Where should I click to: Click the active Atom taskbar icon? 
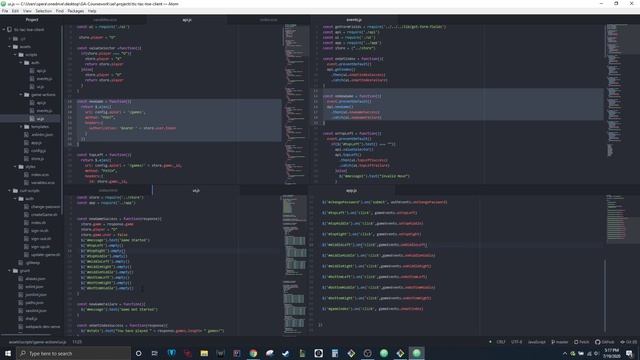416,353
